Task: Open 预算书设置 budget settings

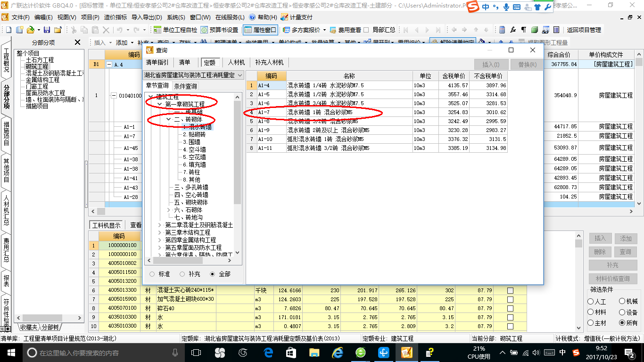Action: pos(219,30)
